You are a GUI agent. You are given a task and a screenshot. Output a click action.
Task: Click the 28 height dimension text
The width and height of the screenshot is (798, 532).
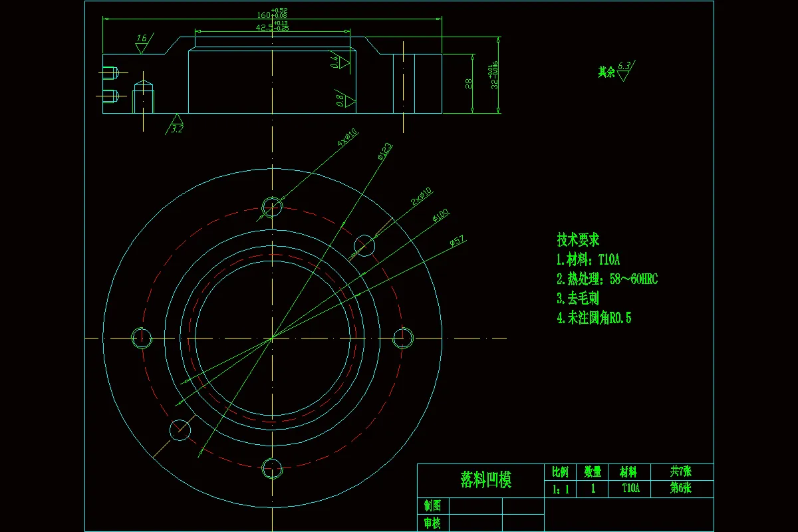pyautogui.click(x=468, y=83)
